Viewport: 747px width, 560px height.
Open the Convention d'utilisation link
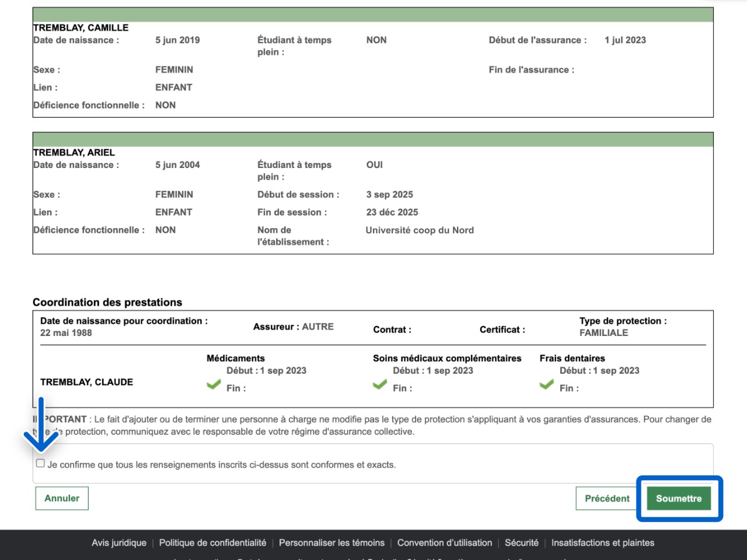[445, 543]
